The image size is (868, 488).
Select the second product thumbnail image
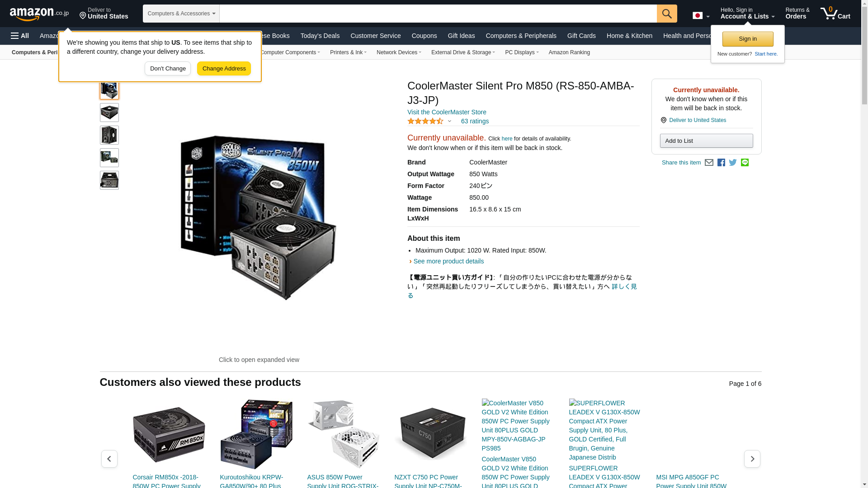(109, 113)
